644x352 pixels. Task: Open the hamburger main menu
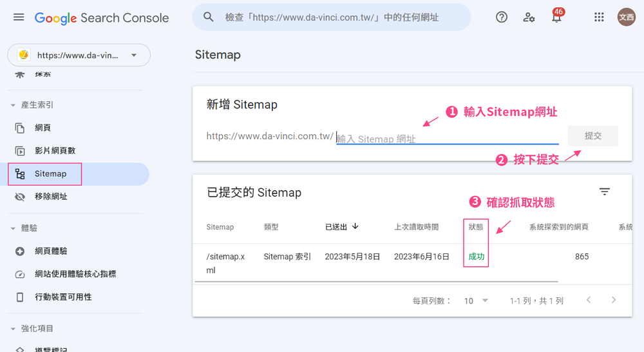[x=19, y=17]
